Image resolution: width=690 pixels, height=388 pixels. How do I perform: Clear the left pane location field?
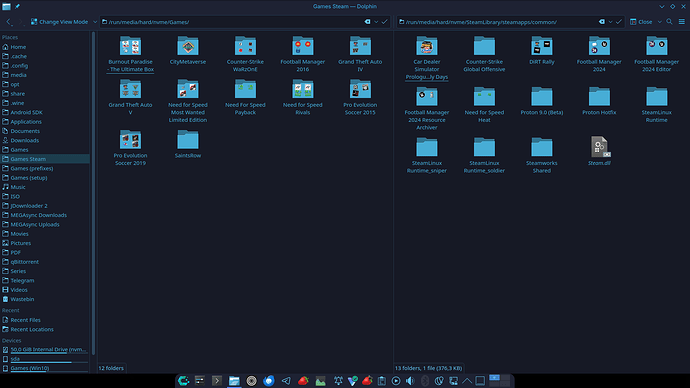367,22
